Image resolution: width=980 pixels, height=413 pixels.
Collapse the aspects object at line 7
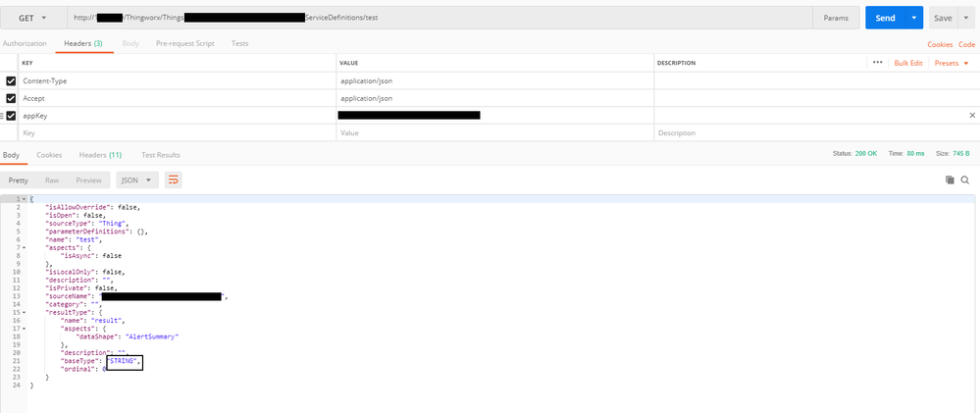[x=24, y=247]
